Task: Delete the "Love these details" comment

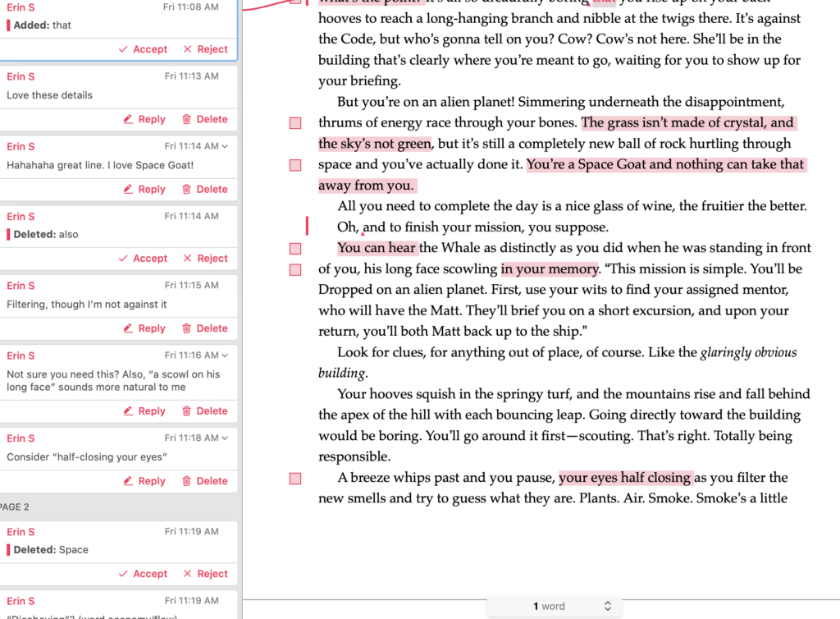Action: point(204,119)
